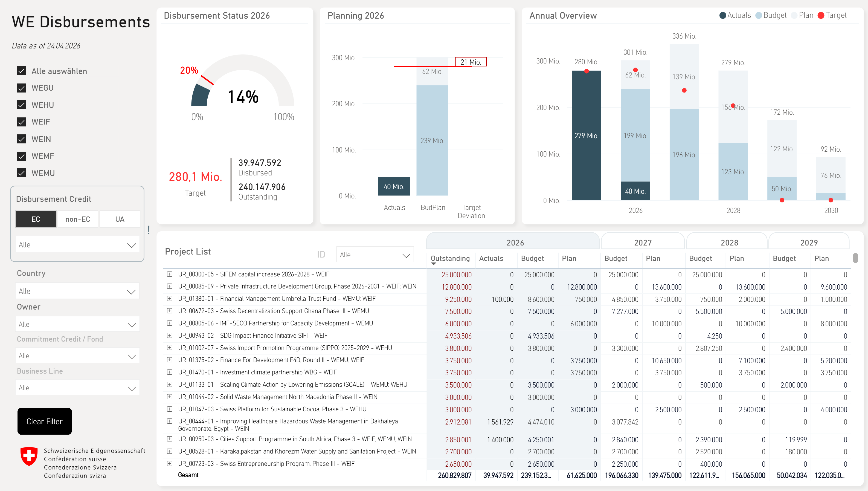Uncheck the WEGU checkbox
Screen dimensions: 868x491
click(x=21, y=88)
